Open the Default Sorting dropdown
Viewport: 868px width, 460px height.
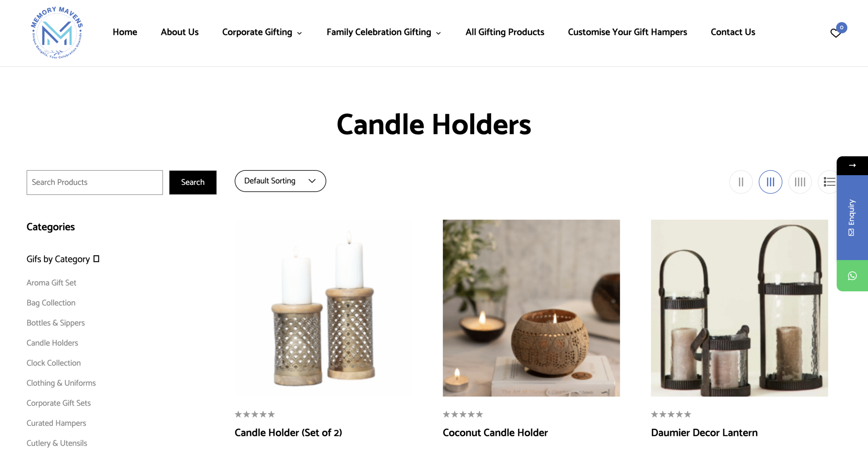(280, 181)
